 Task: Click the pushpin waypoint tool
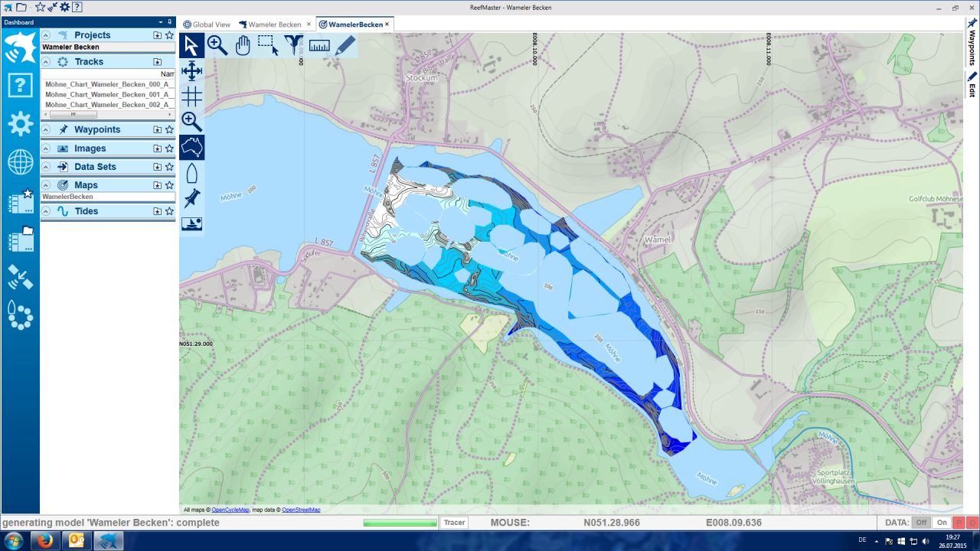click(x=191, y=197)
